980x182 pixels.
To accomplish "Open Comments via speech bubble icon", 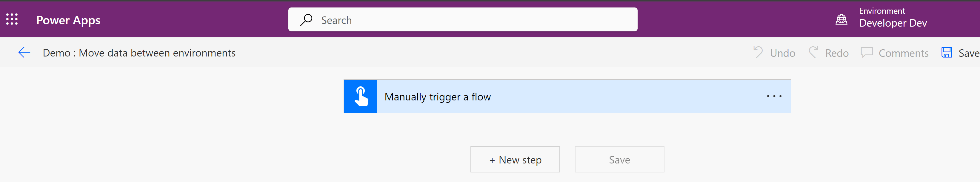I will tap(867, 53).
